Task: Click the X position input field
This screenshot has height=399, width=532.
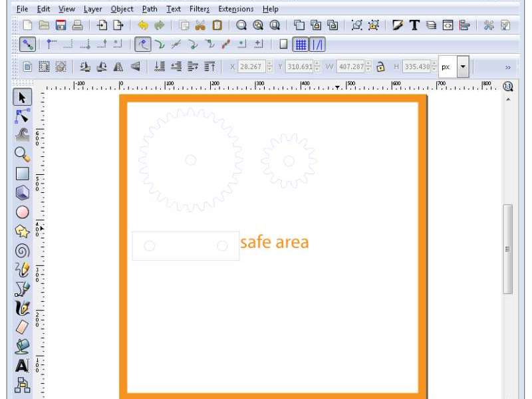Action: point(252,66)
